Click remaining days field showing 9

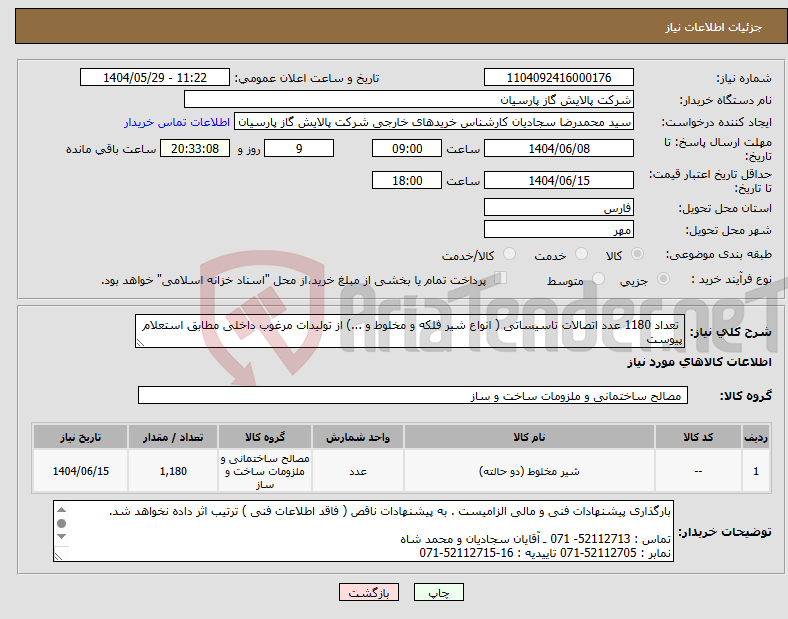pyautogui.click(x=299, y=149)
